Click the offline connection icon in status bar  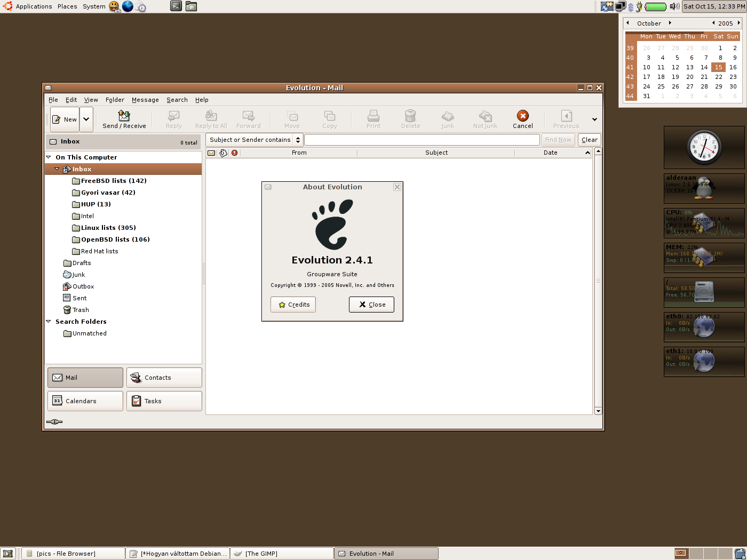54,422
